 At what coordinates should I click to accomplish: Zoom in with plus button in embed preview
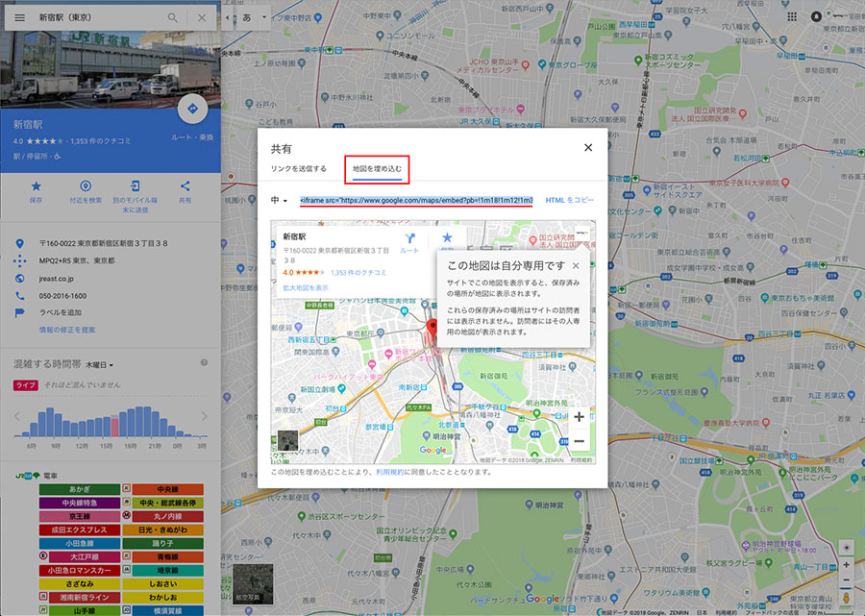(579, 417)
